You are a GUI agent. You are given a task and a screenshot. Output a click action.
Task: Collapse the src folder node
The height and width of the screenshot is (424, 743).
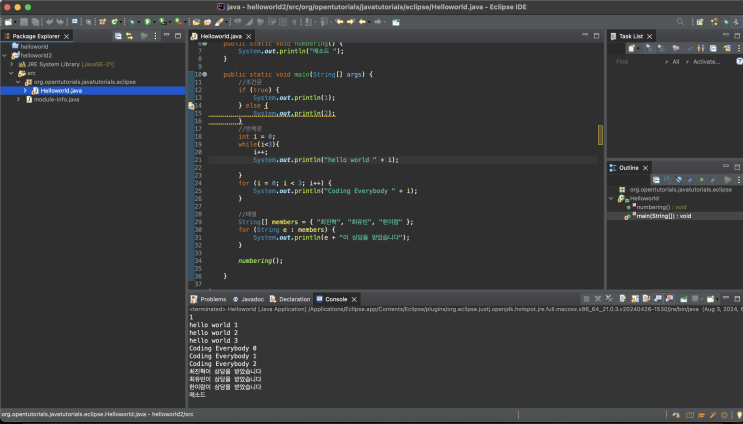pos(12,73)
